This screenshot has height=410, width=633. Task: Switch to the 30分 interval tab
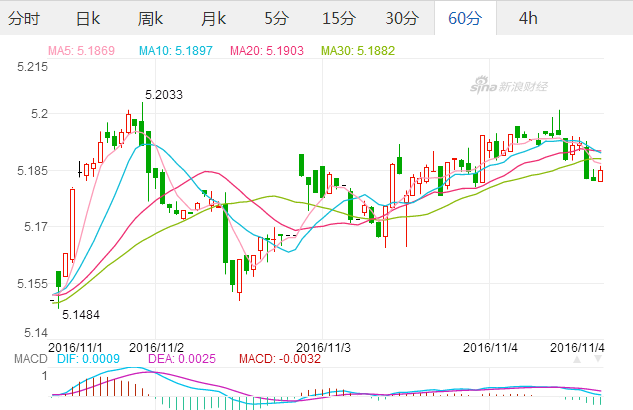[x=402, y=18]
